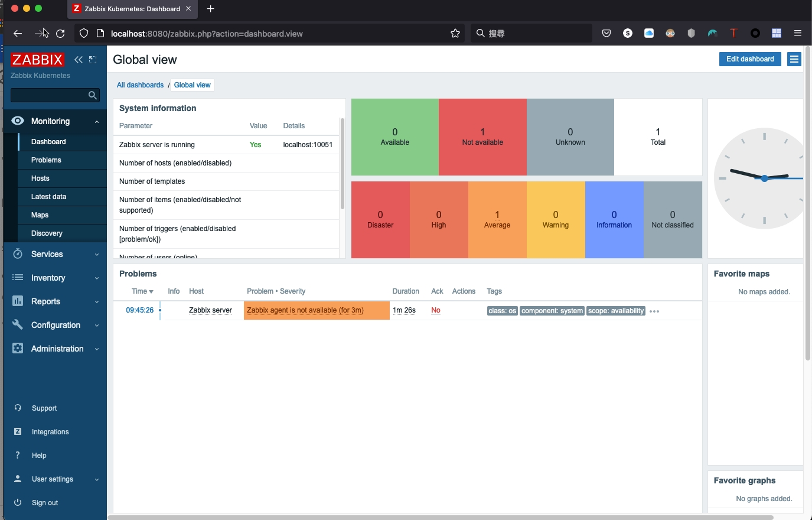
Task: Click the browser back arrow
Action: click(18, 34)
